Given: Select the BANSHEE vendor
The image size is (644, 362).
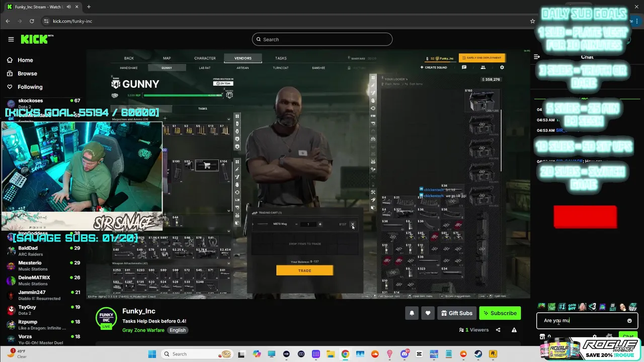Looking at the screenshot, I should 318,68.
